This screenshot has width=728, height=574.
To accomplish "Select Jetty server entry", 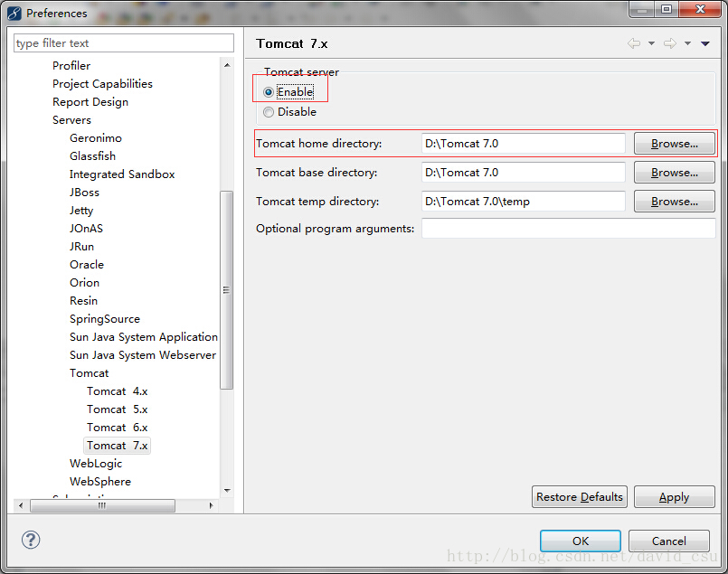I will click(81, 211).
